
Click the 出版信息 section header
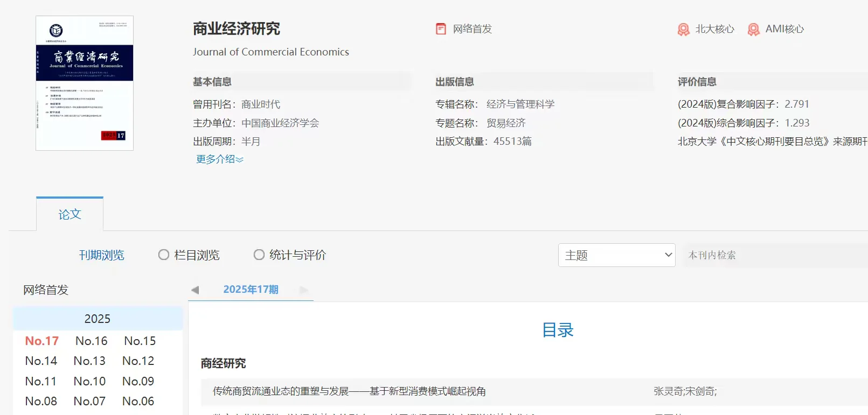tap(455, 82)
